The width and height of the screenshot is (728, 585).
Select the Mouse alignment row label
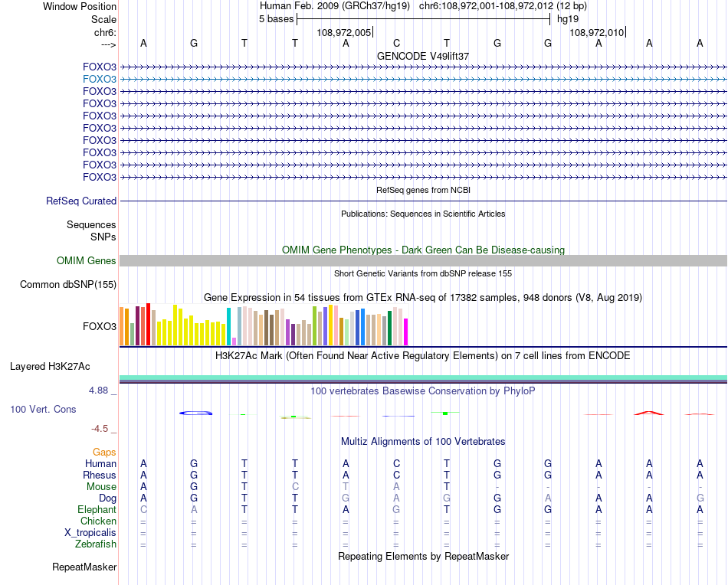(x=101, y=487)
